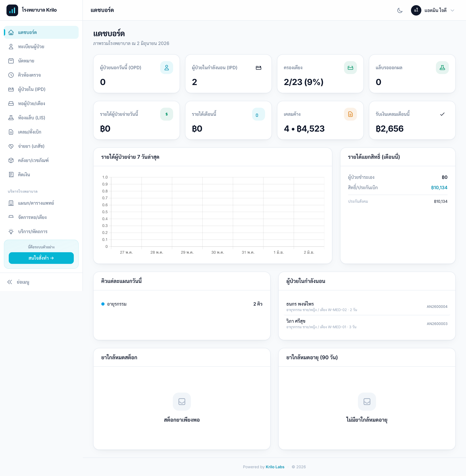Image resolution: width=466 pixels, height=476 pixels.
Task: Open the เคลมค้าง card showing ฿4,523
Action: point(320,120)
